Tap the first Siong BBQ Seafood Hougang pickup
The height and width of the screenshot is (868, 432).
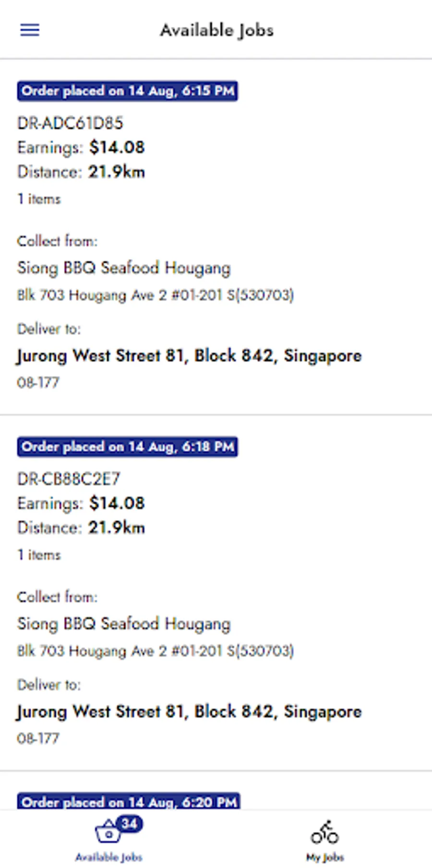point(124,268)
